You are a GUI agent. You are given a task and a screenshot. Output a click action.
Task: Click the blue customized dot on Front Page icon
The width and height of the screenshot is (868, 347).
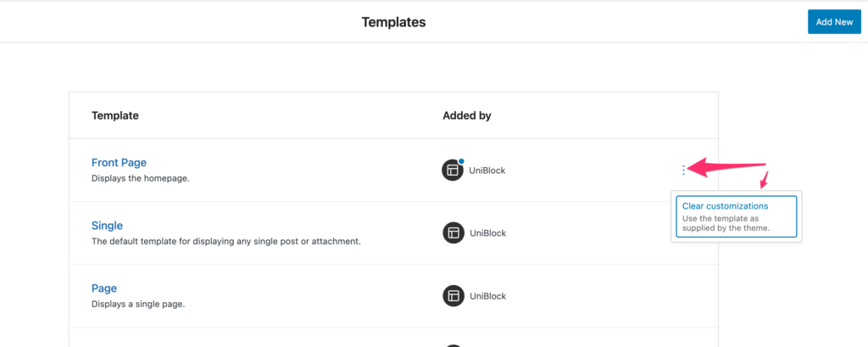click(x=461, y=160)
